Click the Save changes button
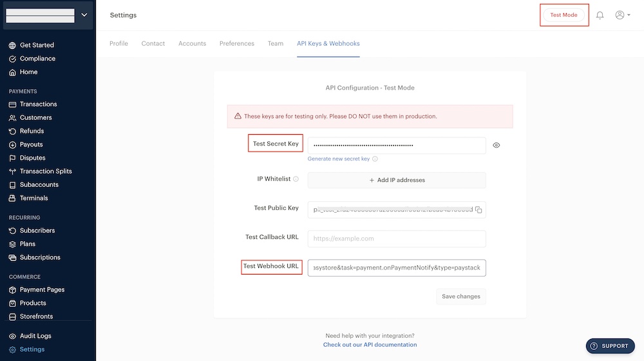This screenshot has height=361, width=644. pyautogui.click(x=460, y=297)
